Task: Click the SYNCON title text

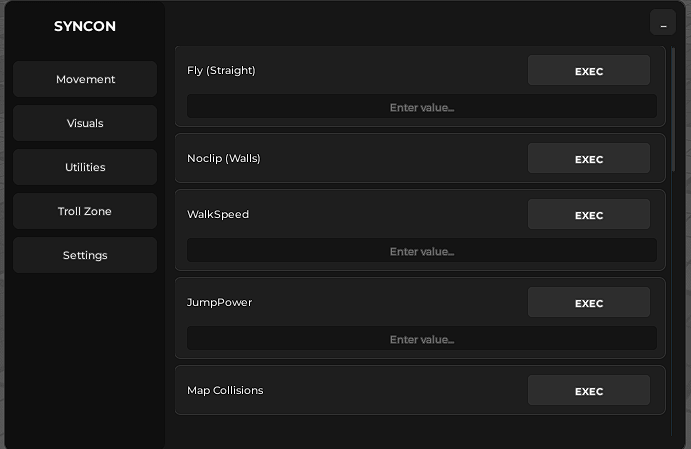Action: pos(85,26)
